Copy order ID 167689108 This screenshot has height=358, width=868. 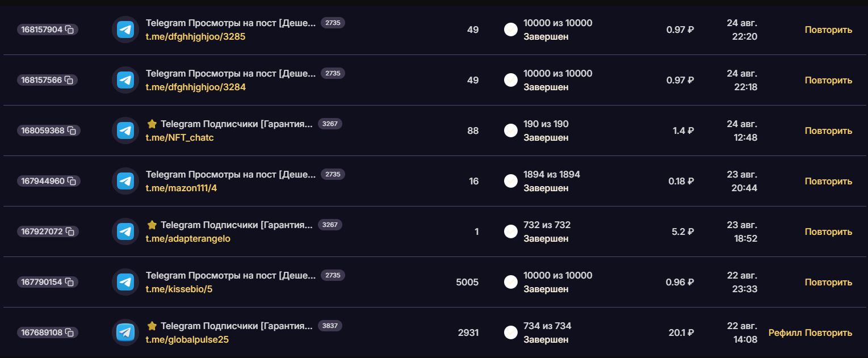[69, 332]
